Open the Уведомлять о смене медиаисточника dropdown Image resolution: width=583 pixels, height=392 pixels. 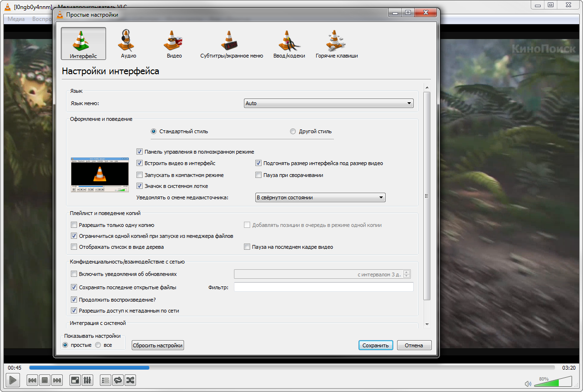[x=320, y=197]
